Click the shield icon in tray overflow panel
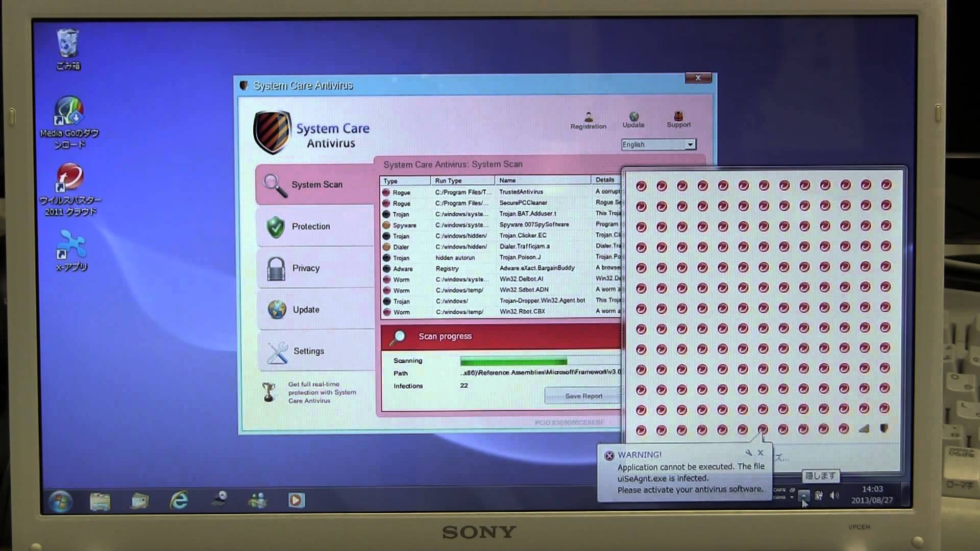The image size is (980, 551). 884,429
